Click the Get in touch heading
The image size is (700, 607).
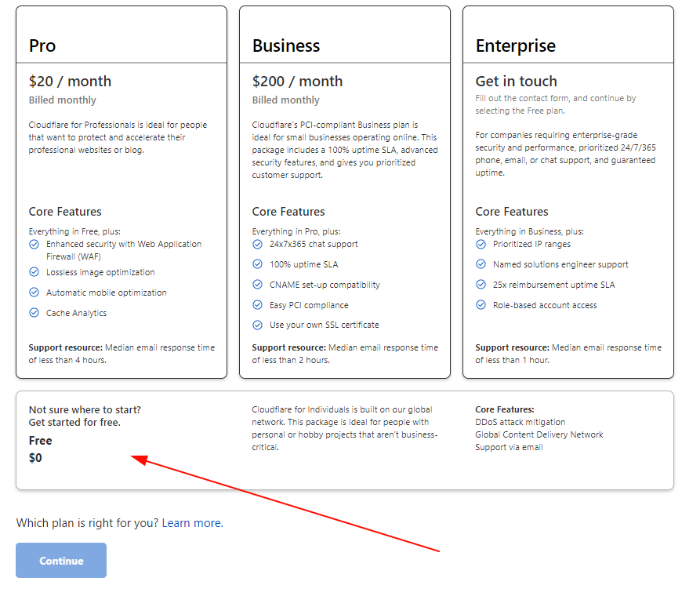pyautogui.click(x=516, y=82)
